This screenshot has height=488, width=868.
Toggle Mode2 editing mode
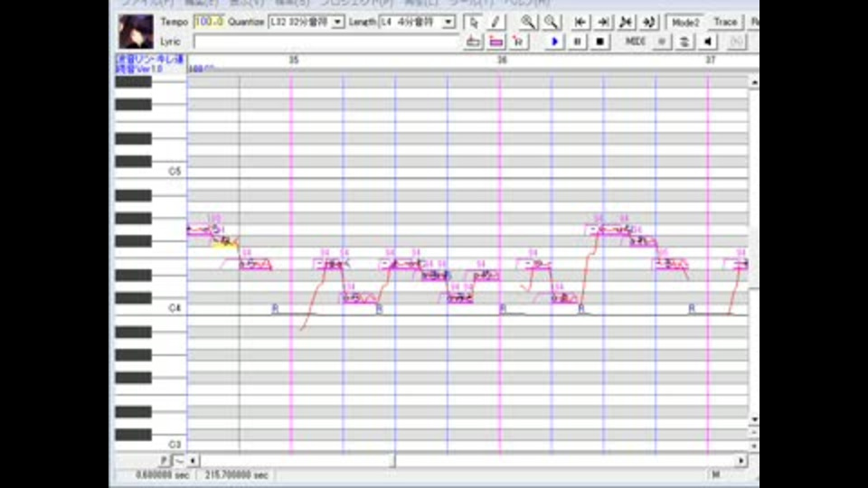pos(684,22)
